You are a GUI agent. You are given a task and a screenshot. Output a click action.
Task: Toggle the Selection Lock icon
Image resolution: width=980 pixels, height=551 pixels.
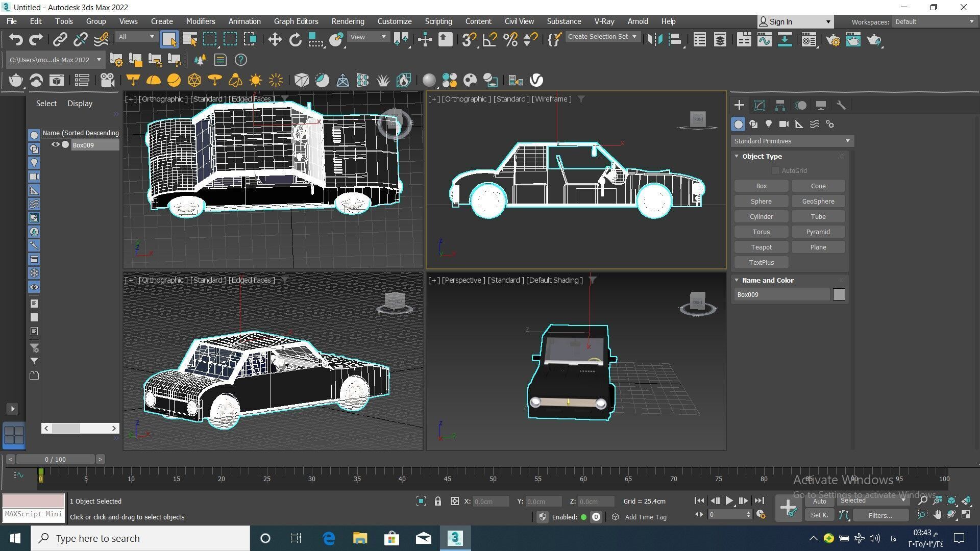(437, 502)
